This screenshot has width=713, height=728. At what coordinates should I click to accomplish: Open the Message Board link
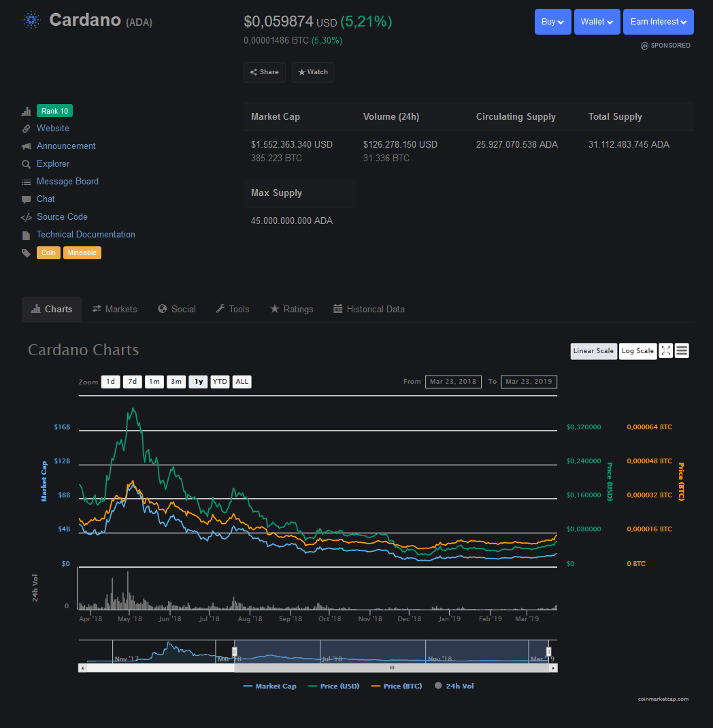[x=67, y=181]
